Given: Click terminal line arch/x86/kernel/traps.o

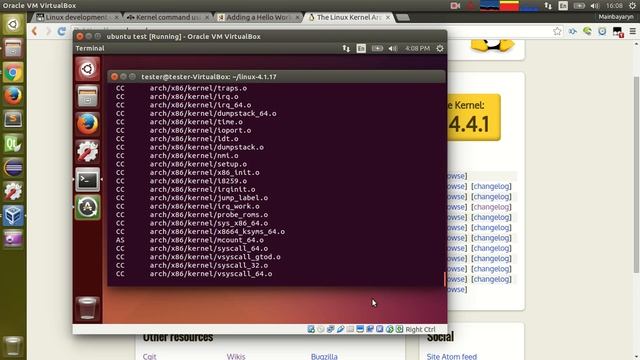Looking at the screenshot, I should 198,88.
